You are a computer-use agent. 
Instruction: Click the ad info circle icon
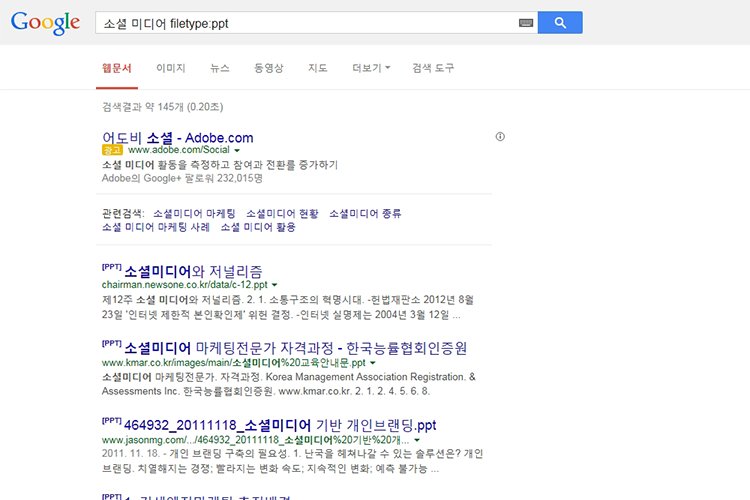coord(500,137)
